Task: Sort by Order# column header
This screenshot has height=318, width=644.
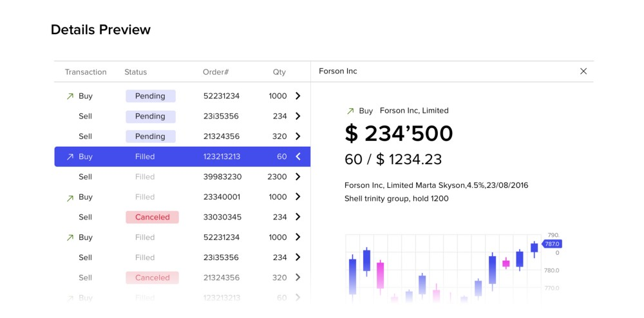Action: (216, 72)
